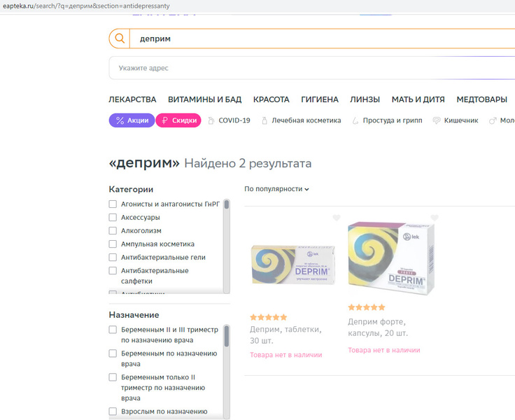The height and width of the screenshot is (420, 515).
Task: Open the ГИГИЕНА menu
Action: [320, 99]
